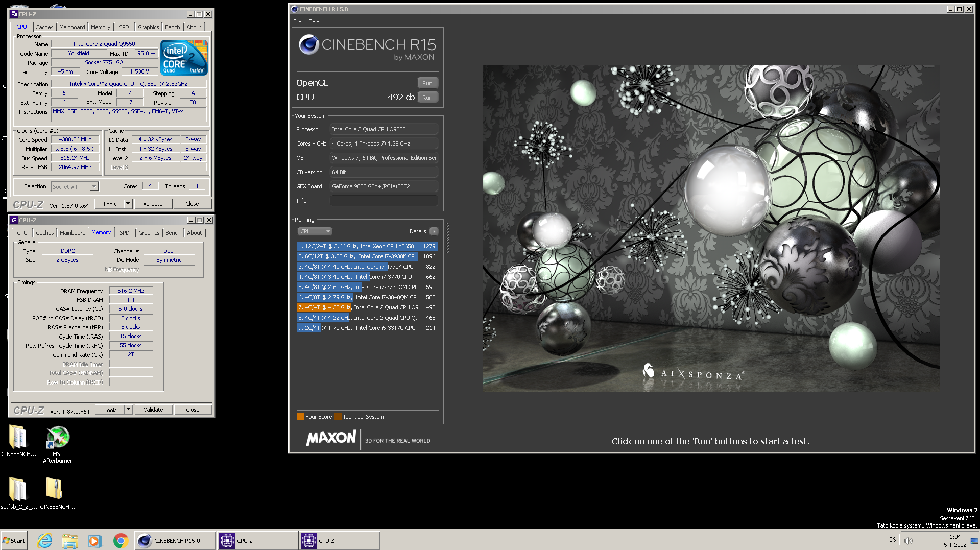Open About tab in top CPU-Z
The width and height of the screenshot is (980, 550).
coord(194,27)
